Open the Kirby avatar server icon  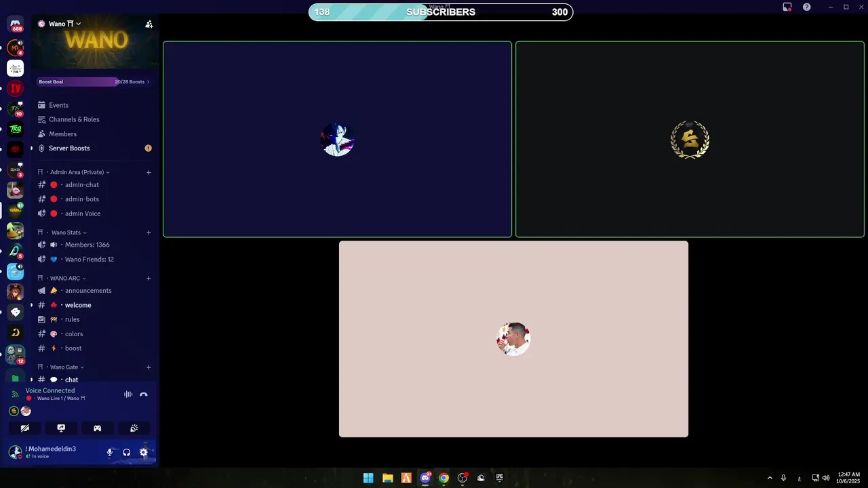[x=15, y=190]
